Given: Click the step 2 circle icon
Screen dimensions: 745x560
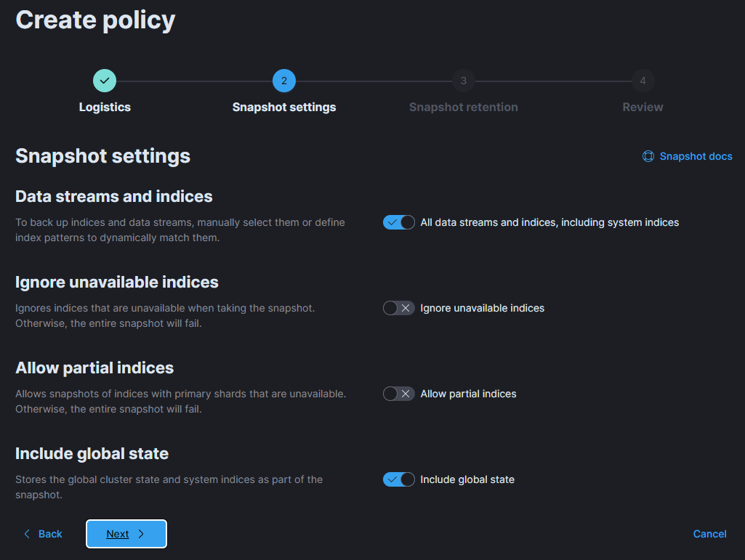Looking at the screenshot, I should [284, 81].
